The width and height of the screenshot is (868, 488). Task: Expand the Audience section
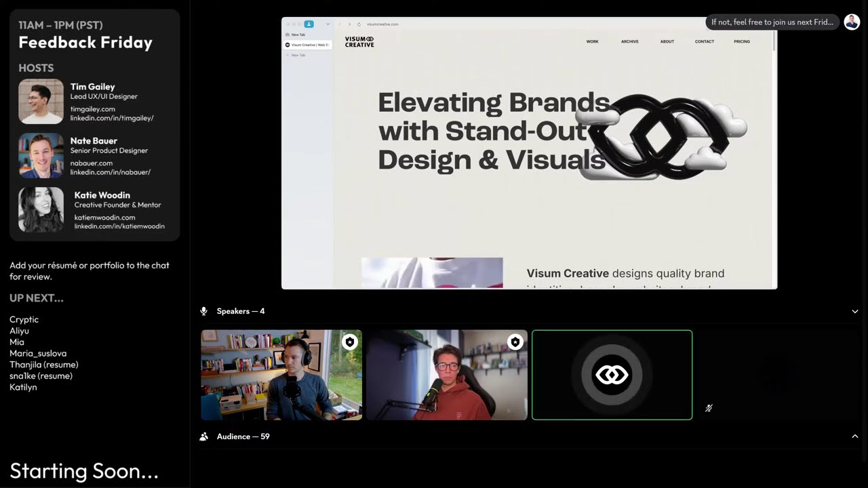click(x=855, y=436)
